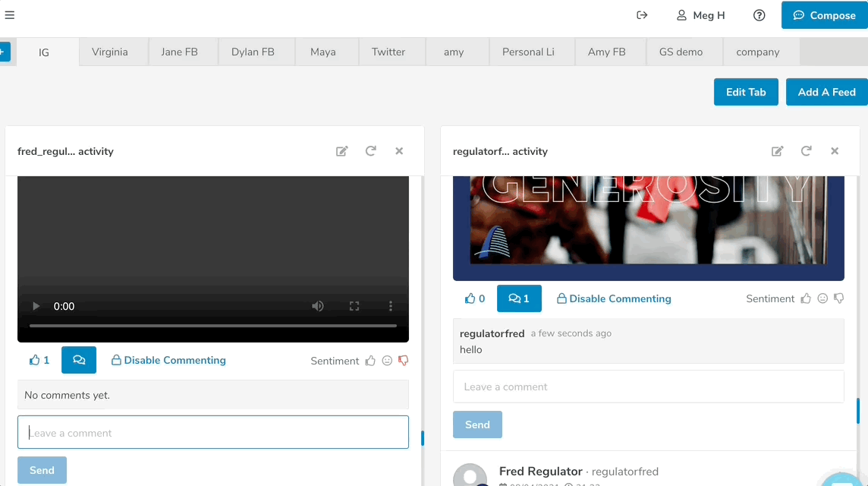Click the fred_regul feed scrollbar
The width and height of the screenshot is (868, 486).
423,438
